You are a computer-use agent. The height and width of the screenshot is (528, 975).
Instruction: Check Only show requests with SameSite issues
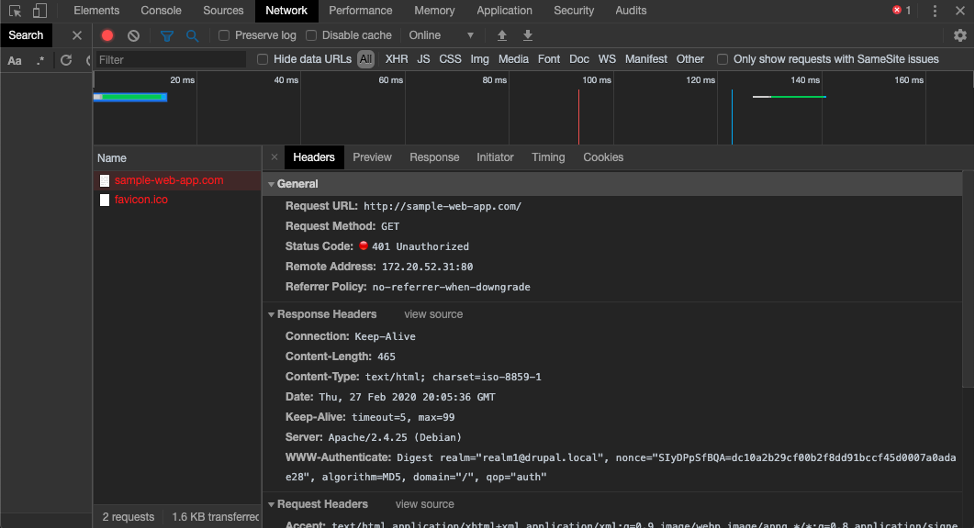722,59
